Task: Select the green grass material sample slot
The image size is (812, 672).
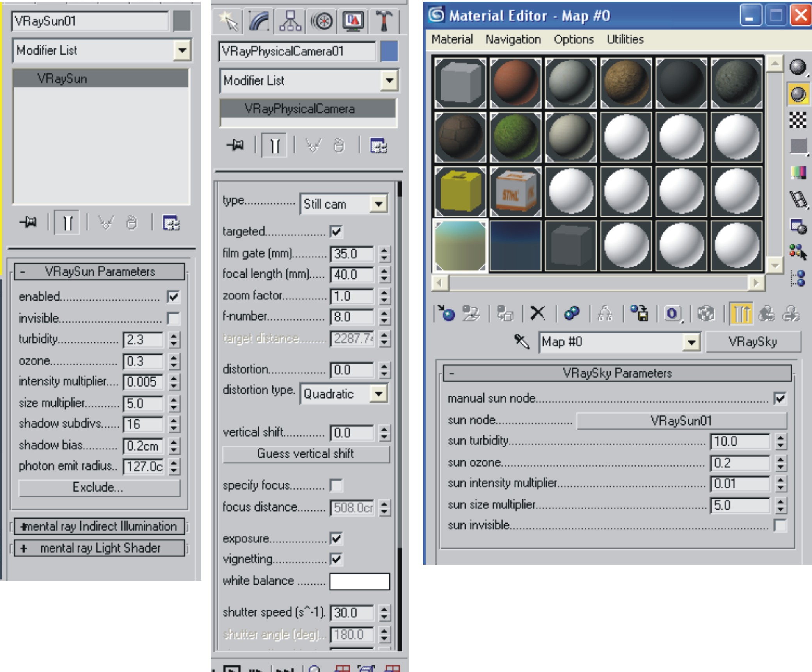Action: pyautogui.click(x=515, y=137)
